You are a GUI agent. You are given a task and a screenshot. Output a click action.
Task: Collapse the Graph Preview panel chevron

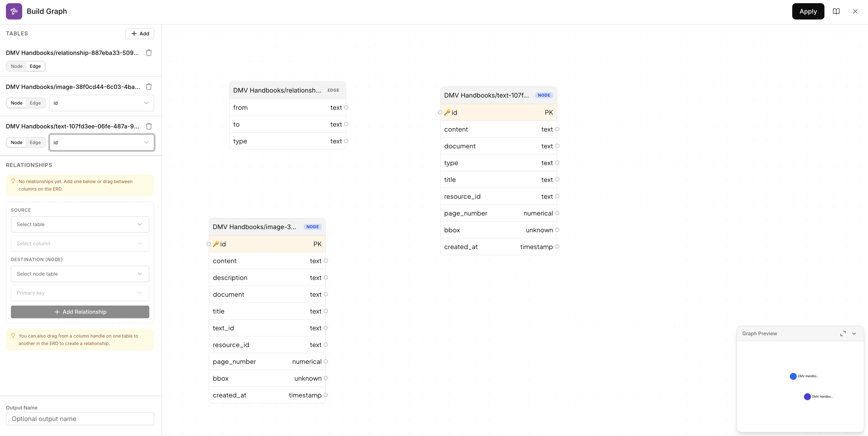tap(854, 333)
